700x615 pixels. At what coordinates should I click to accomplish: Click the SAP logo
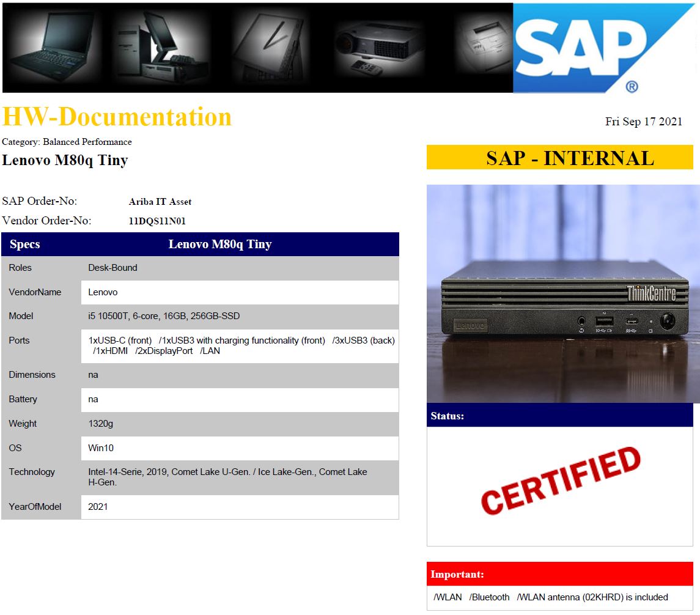tap(604, 48)
